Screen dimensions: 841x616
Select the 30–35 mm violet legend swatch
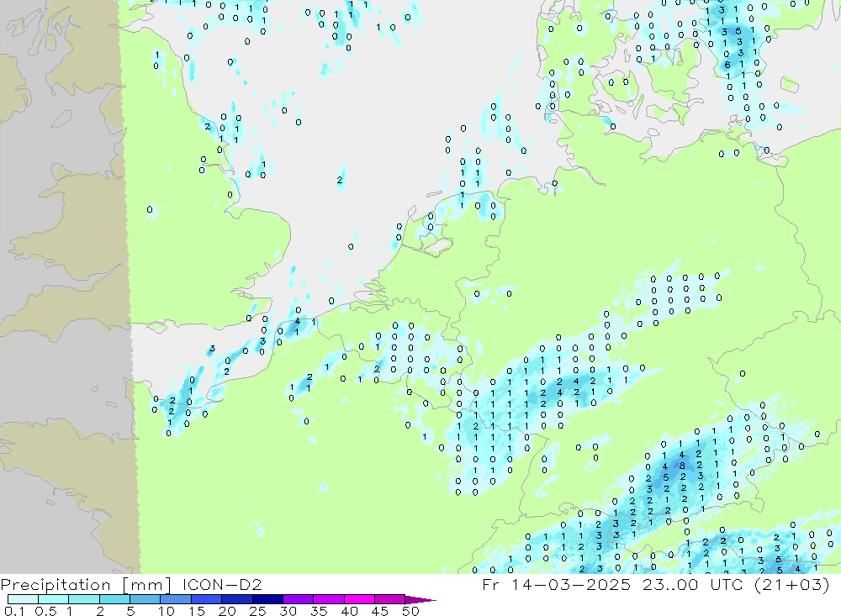[298, 599]
